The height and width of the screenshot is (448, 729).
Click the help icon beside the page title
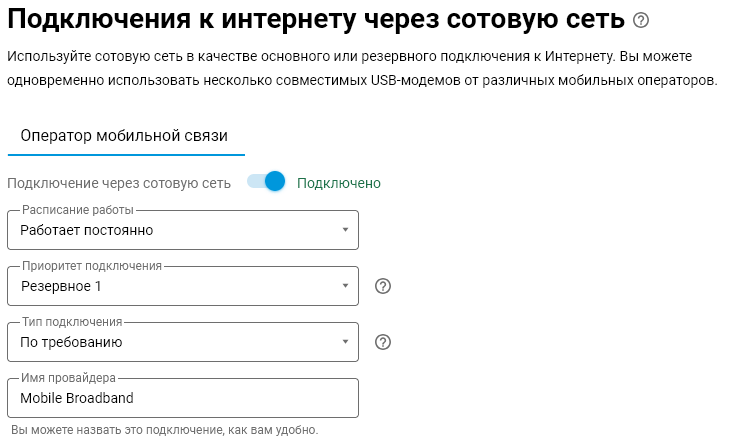point(641,20)
